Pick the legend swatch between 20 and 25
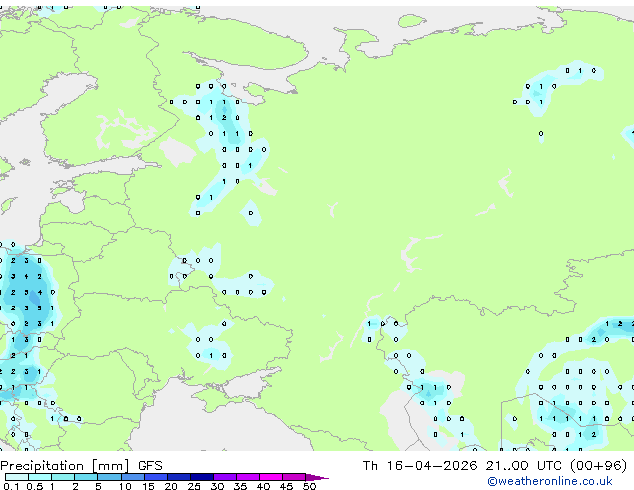Viewport: 634px width, 490px height. (x=179, y=477)
